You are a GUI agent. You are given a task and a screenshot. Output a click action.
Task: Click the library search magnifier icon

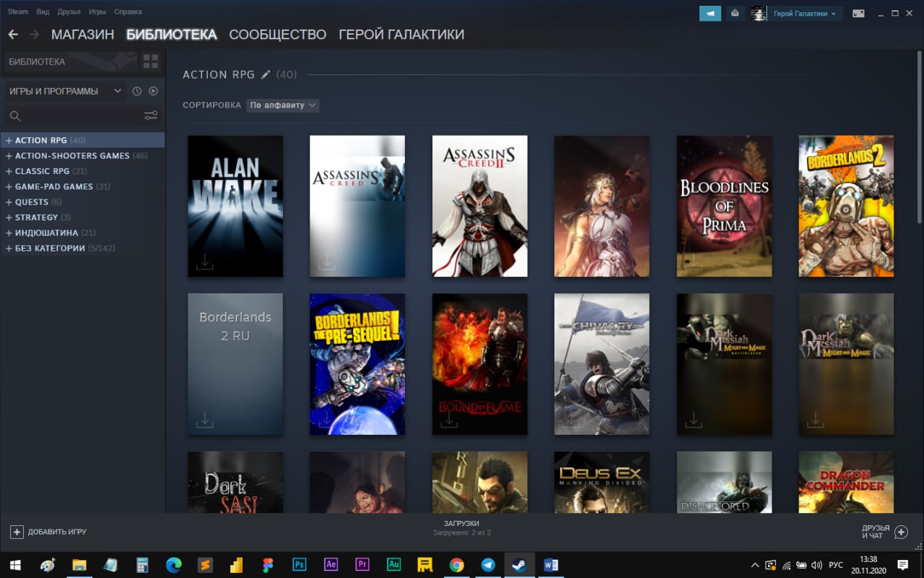(14, 116)
